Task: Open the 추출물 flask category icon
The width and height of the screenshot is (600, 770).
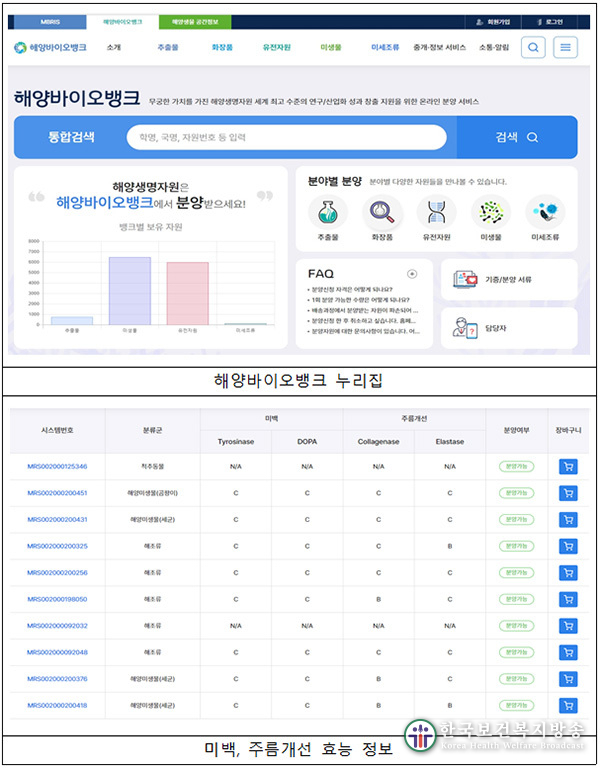Action: click(327, 212)
